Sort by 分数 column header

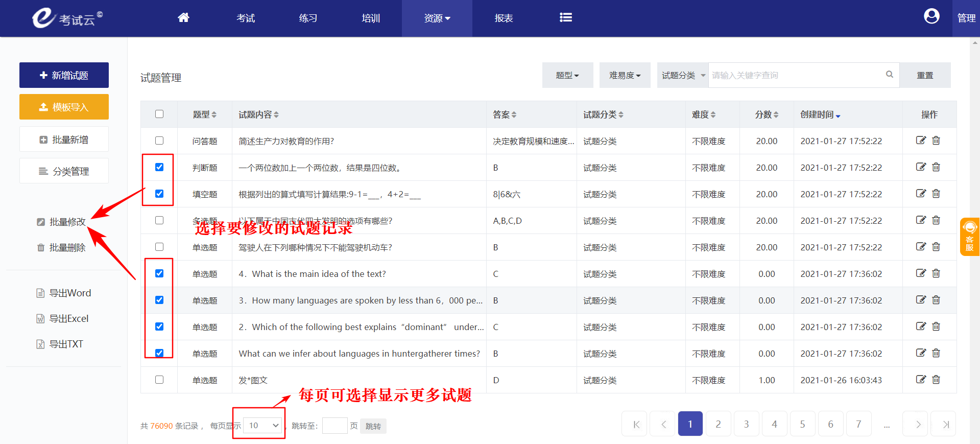[767, 114]
